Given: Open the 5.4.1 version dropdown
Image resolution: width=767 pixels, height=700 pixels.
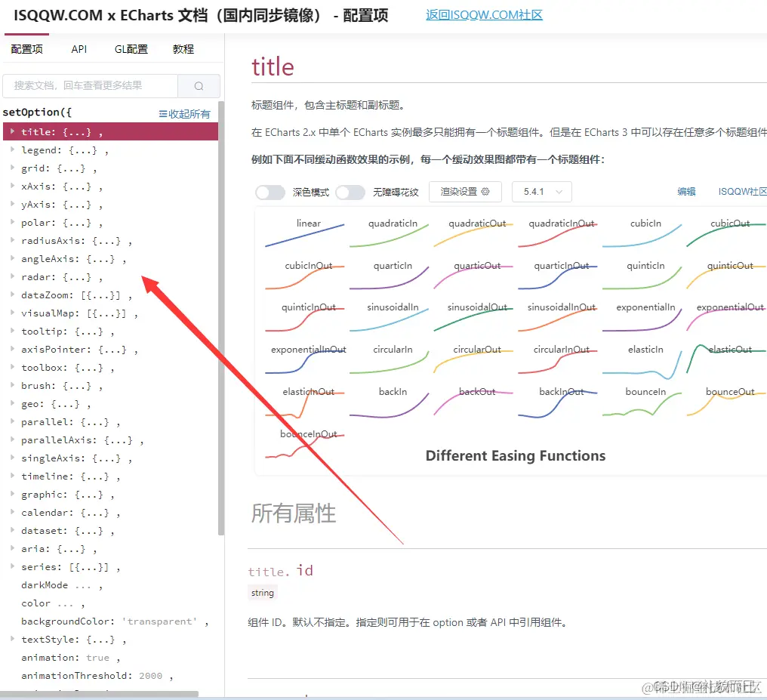Looking at the screenshot, I should [x=541, y=192].
